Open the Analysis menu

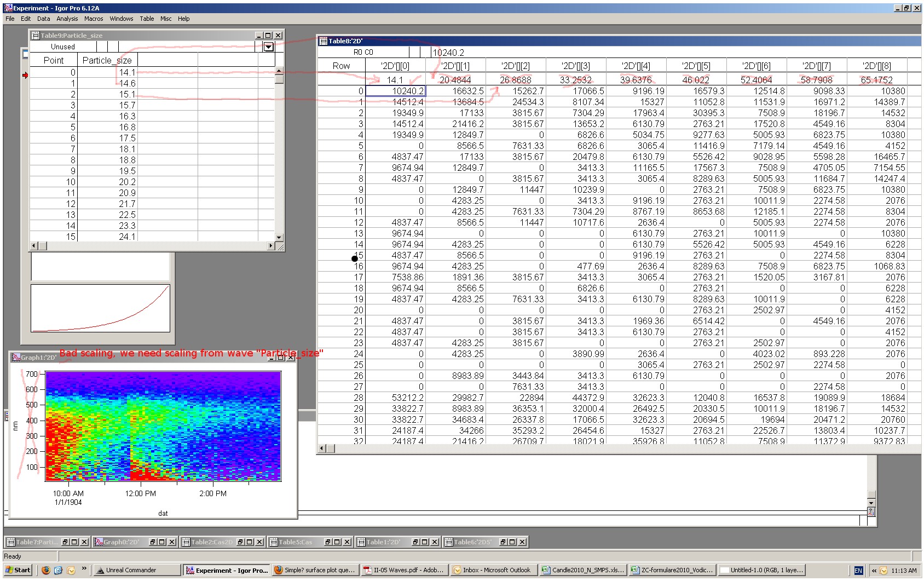coord(67,19)
